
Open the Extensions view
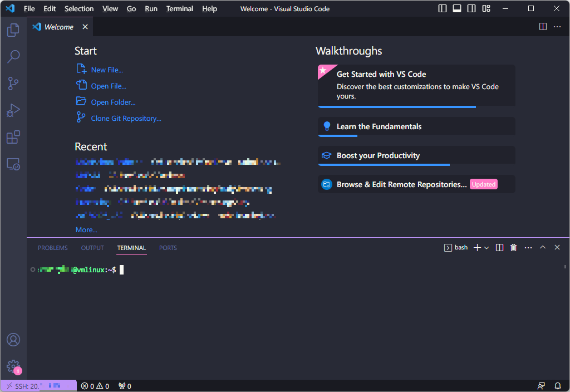coord(13,137)
